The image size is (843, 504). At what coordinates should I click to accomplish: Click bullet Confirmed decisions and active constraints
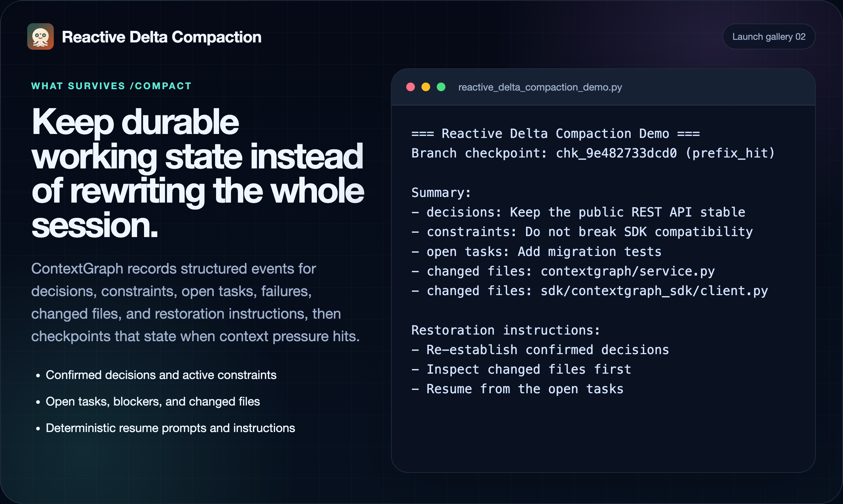pyautogui.click(x=161, y=375)
